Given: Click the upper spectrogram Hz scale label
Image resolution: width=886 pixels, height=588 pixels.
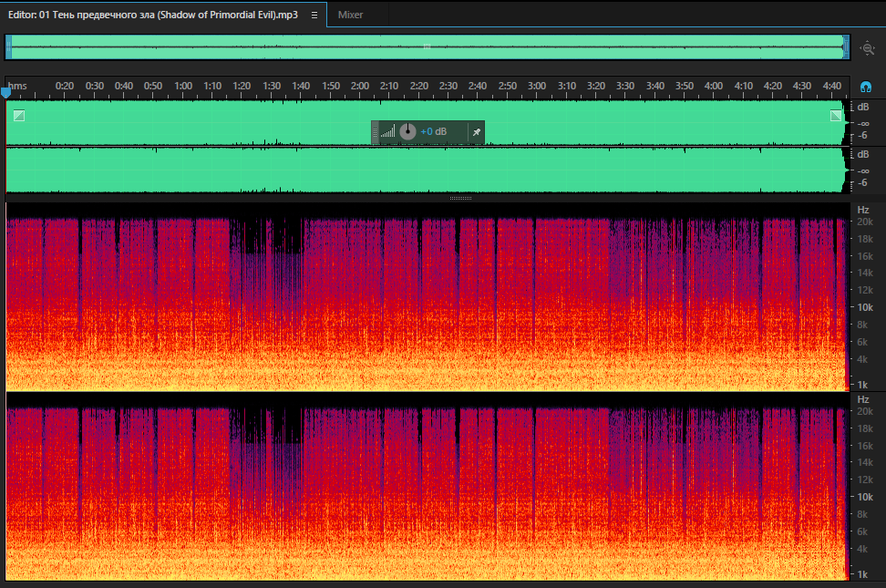Looking at the screenshot, I should [863, 210].
